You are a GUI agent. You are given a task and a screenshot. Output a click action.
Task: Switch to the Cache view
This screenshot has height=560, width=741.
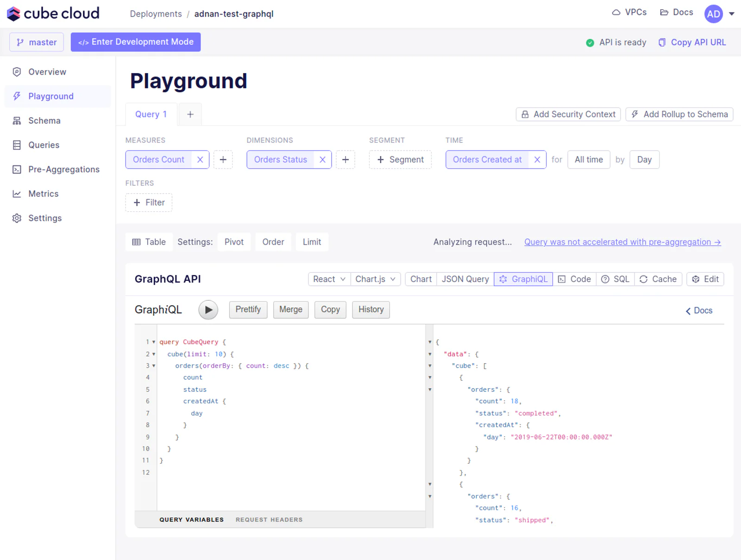pyautogui.click(x=658, y=279)
